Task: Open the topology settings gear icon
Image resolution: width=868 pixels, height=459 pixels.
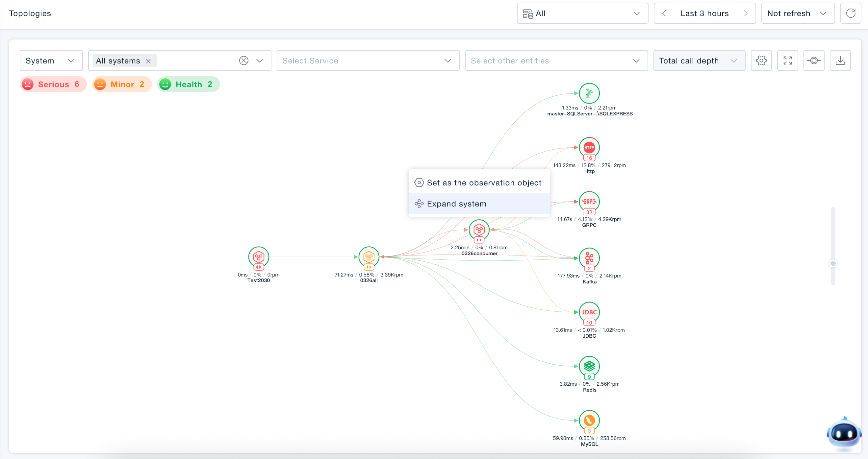Action: pyautogui.click(x=761, y=60)
